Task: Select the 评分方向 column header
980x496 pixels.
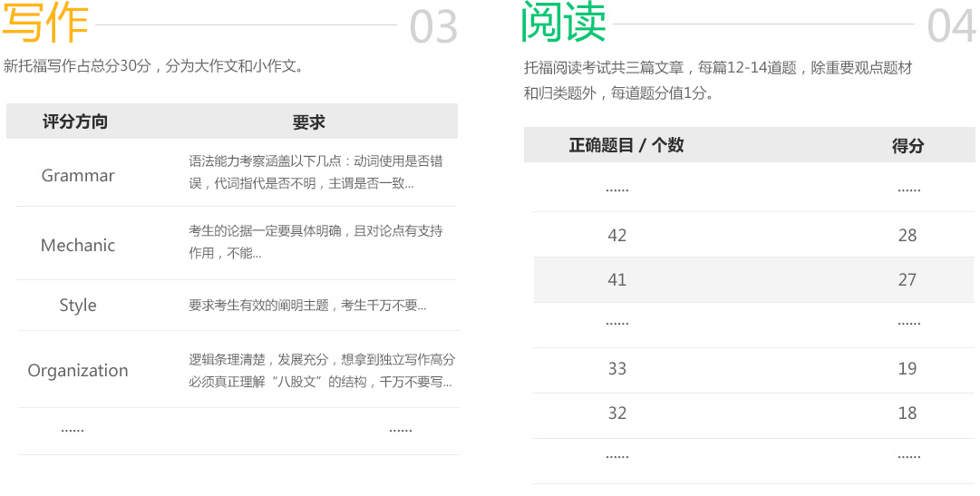Action: pos(75,122)
